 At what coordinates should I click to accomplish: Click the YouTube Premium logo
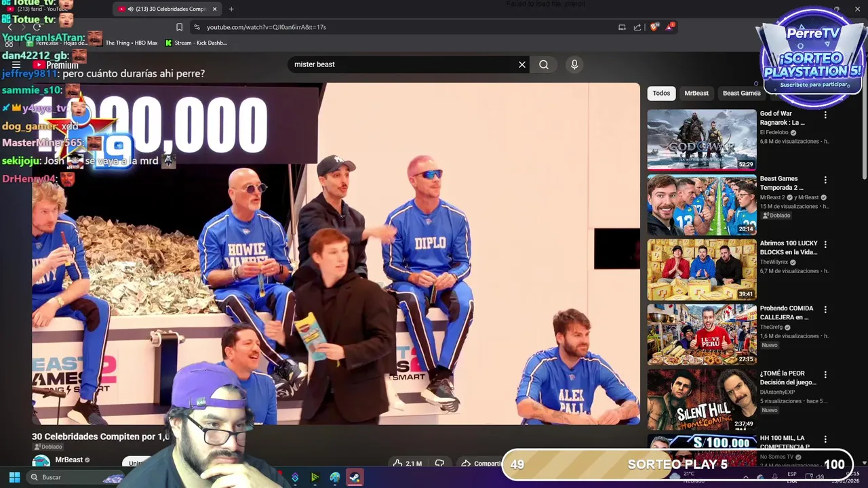tap(56, 65)
